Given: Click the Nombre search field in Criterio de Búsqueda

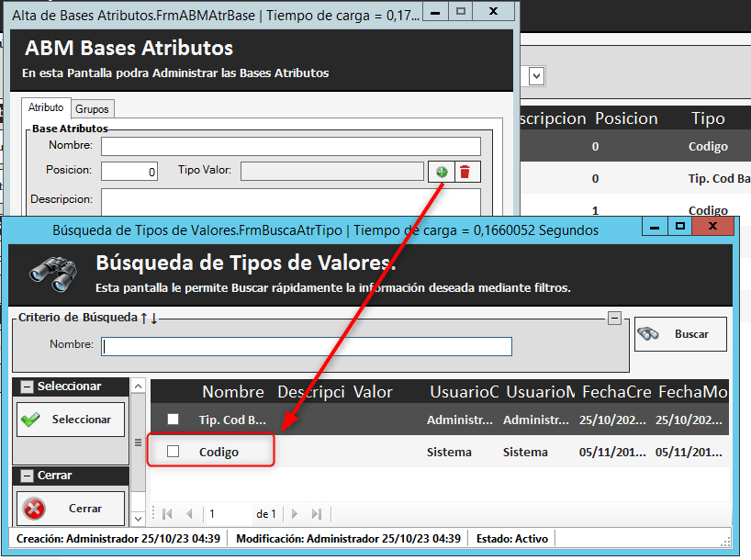Looking at the screenshot, I should click(x=306, y=346).
